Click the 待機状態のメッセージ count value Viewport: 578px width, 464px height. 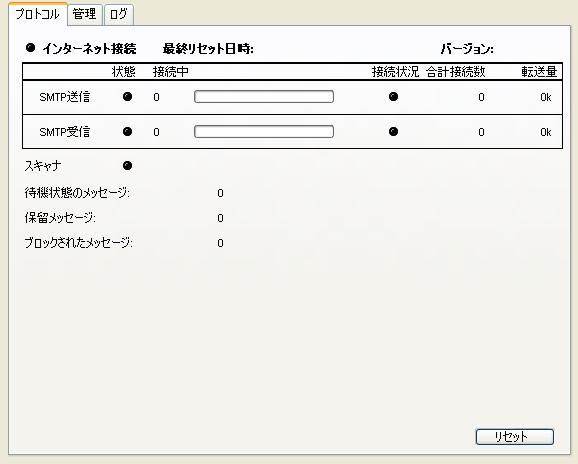click(220, 193)
